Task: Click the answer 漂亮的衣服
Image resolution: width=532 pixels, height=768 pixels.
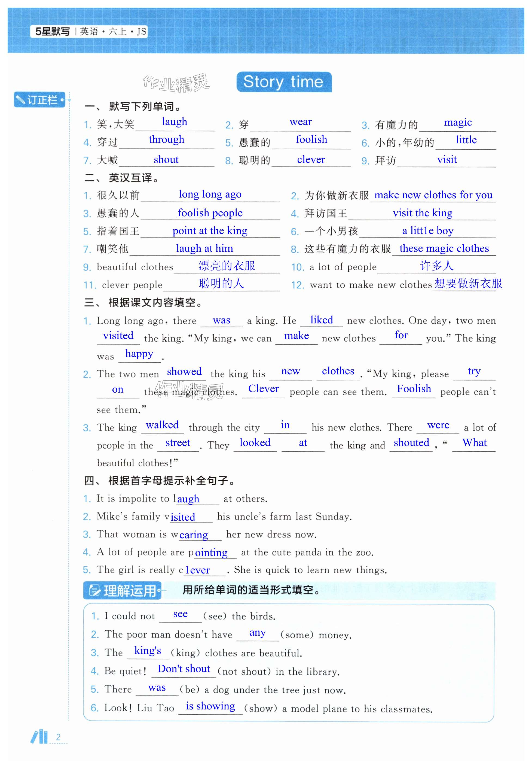Action: pos(227,266)
